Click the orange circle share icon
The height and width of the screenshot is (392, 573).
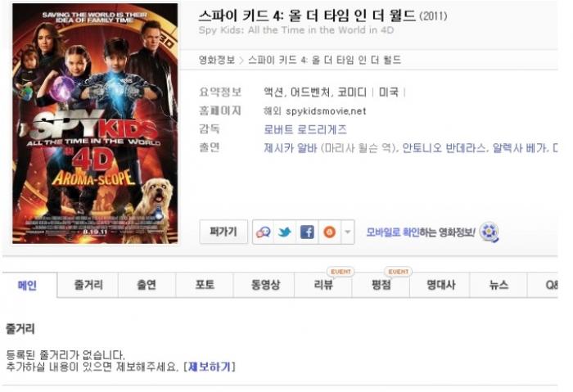click(x=330, y=232)
